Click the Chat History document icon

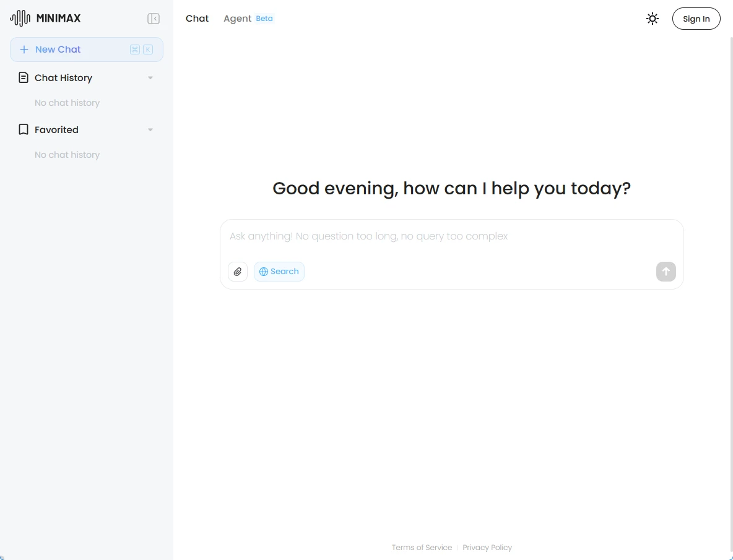24,78
